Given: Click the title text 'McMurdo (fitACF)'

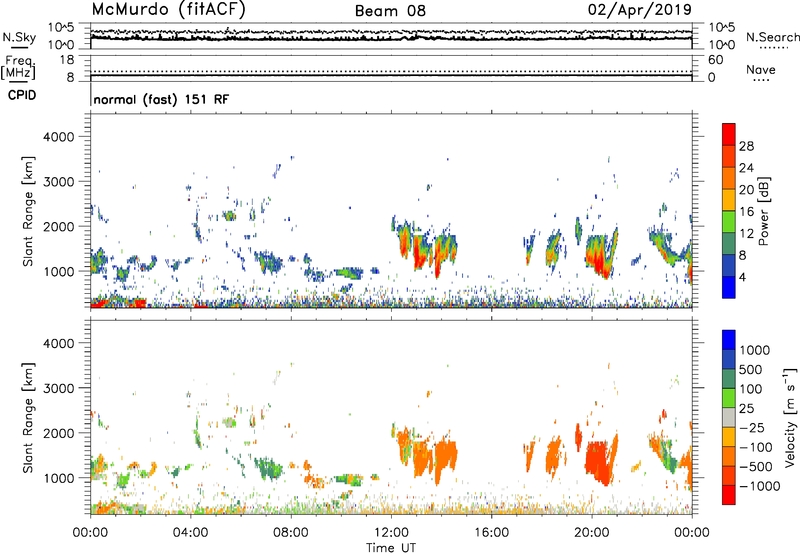Looking at the screenshot, I should [x=168, y=10].
